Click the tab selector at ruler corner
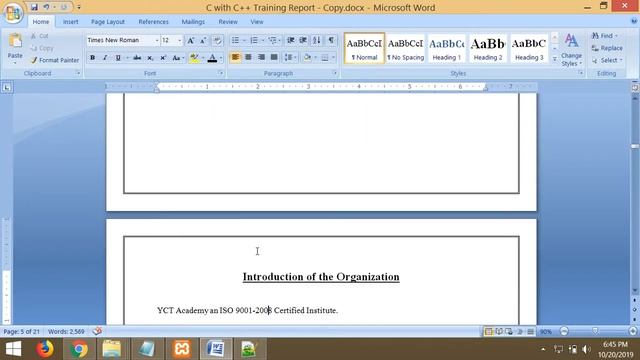640x360 pixels. pos(7,87)
